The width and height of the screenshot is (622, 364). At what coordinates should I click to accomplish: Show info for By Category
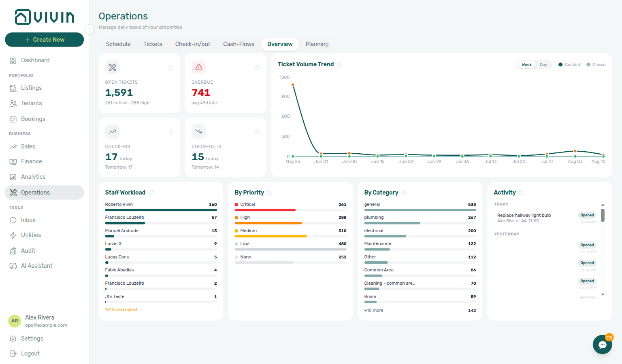[x=404, y=193]
